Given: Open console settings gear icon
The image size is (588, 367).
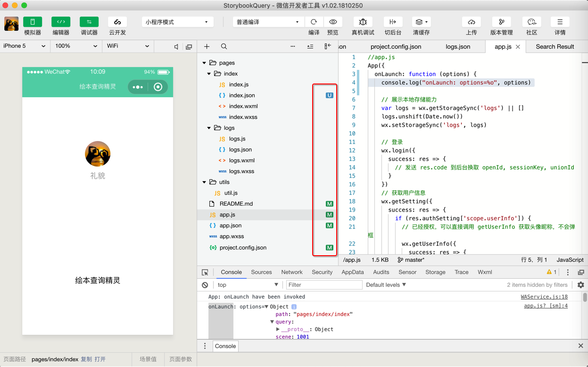Looking at the screenshot, I should (x=580, y=285).
